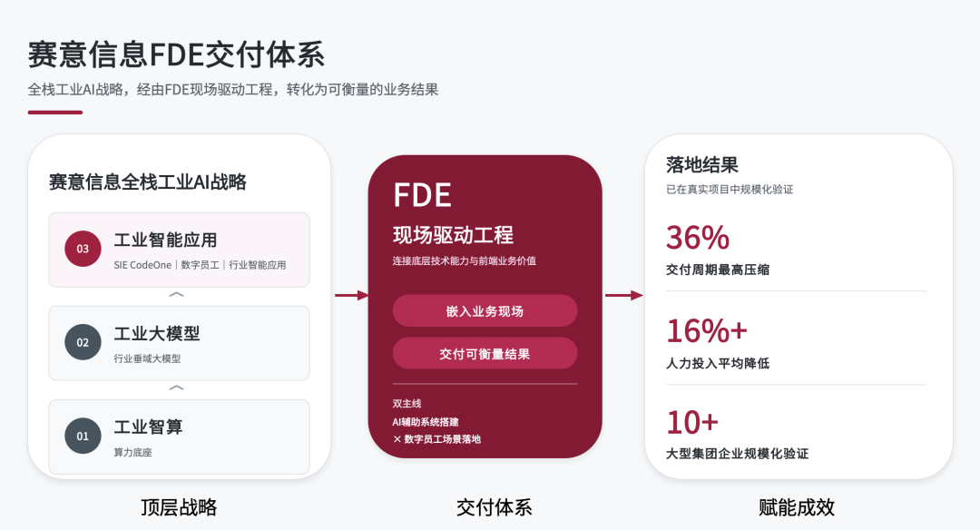Click the 交付体系 label
This screenshot has height=530, width=980.
click(x=495, y=507)
